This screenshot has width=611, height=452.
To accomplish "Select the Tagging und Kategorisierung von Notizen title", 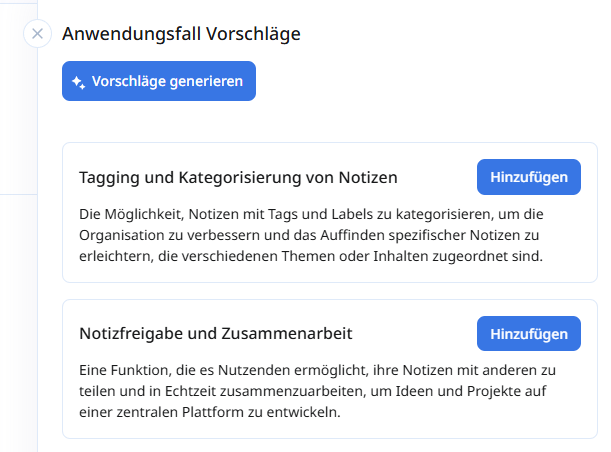I will coord(238,178).
